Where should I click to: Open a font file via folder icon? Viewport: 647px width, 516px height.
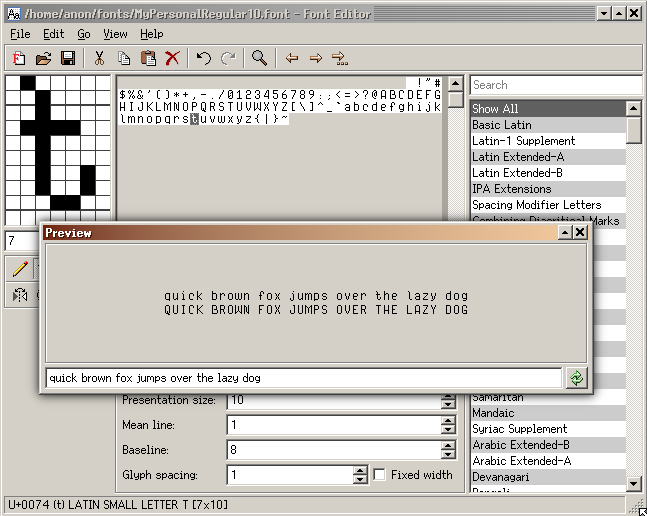pyautogui.click(x=44, y=59)
